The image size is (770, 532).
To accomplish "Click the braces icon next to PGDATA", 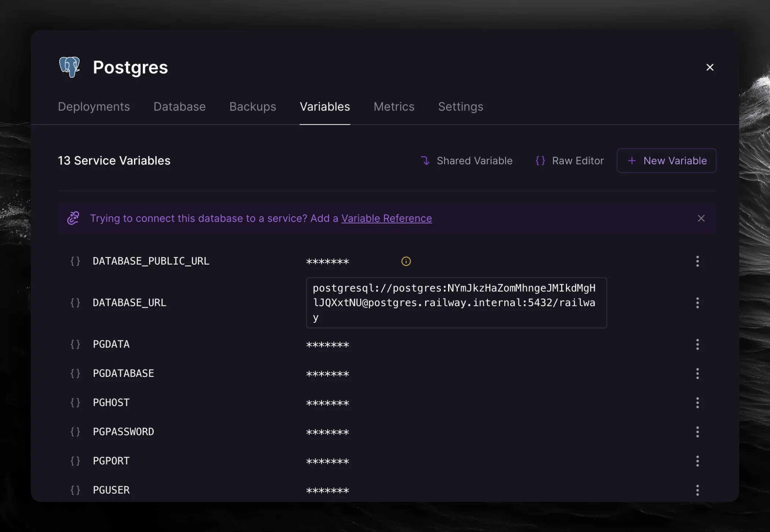I will [x=75, y=344].
